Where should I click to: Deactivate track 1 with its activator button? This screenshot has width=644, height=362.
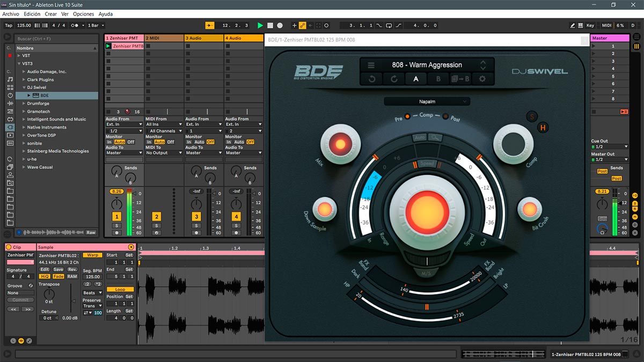(x=116, y=217)
